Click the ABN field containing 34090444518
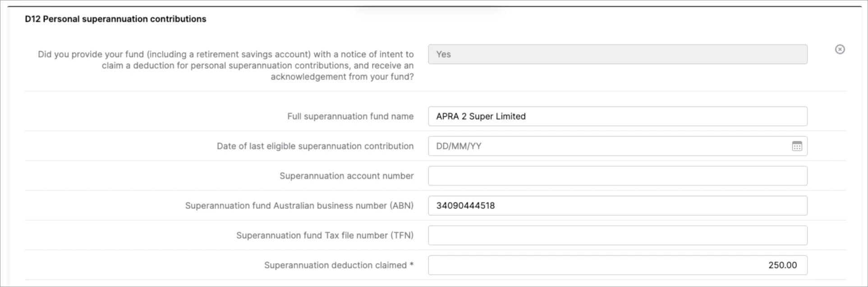 click(617, 205)
